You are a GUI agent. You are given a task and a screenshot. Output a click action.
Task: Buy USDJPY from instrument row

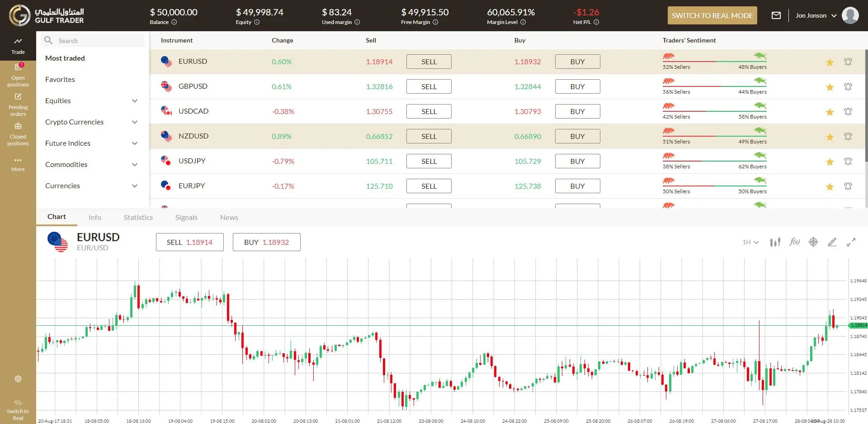click(577, 161)
